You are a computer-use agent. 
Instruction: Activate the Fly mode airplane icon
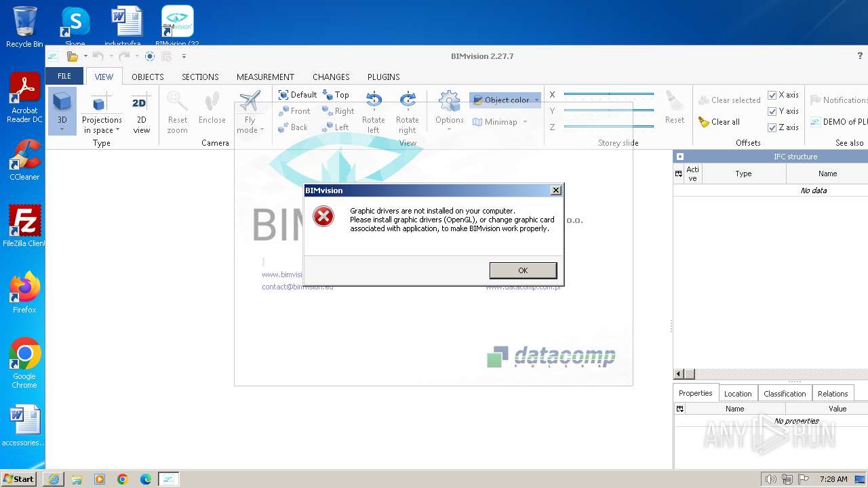coord(250,102)
